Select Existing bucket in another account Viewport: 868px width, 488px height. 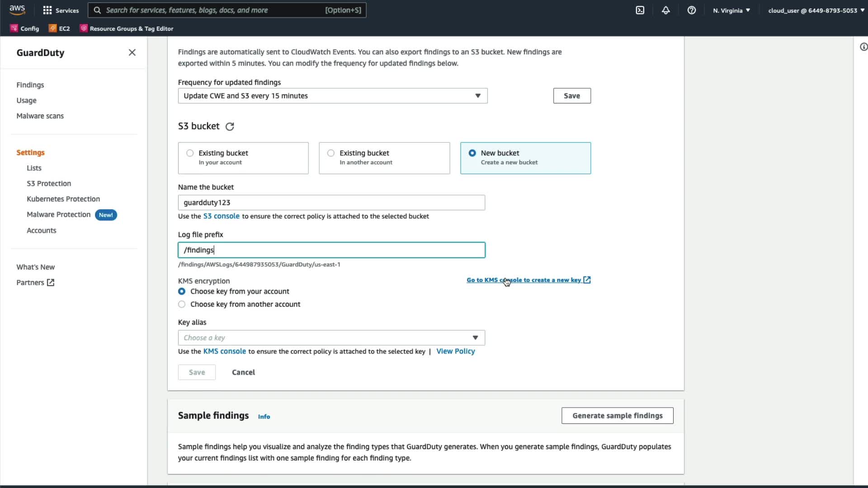pos(331,153)
